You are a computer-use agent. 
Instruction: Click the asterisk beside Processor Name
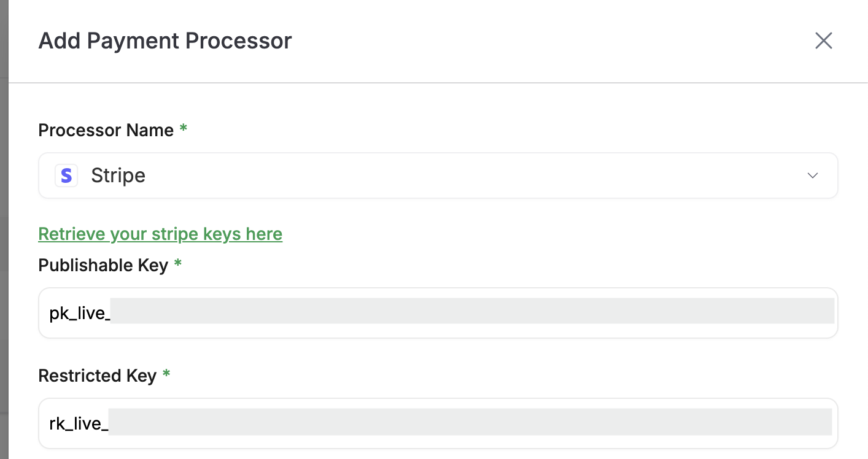point(183,129)
